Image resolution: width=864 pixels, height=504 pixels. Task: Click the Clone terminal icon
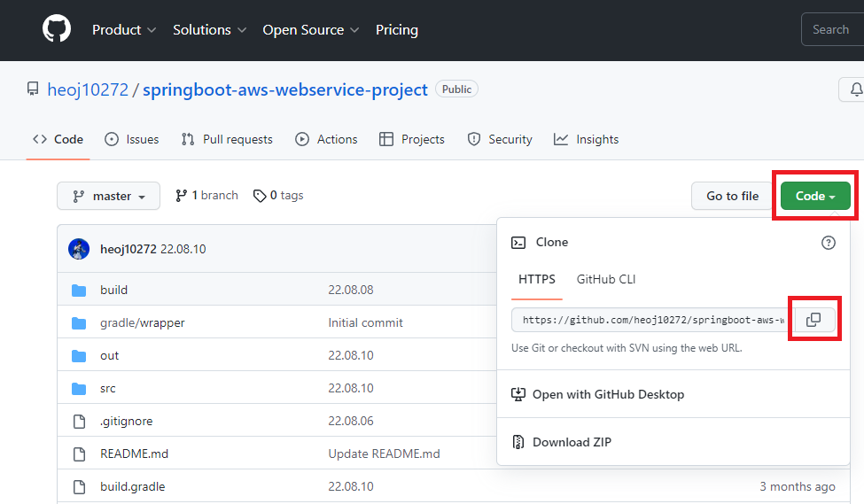point(518,243)
